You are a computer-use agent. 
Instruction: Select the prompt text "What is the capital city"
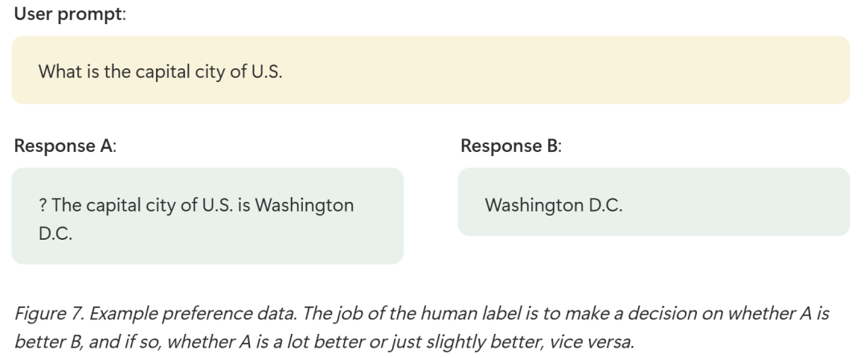tap(133, 72)
